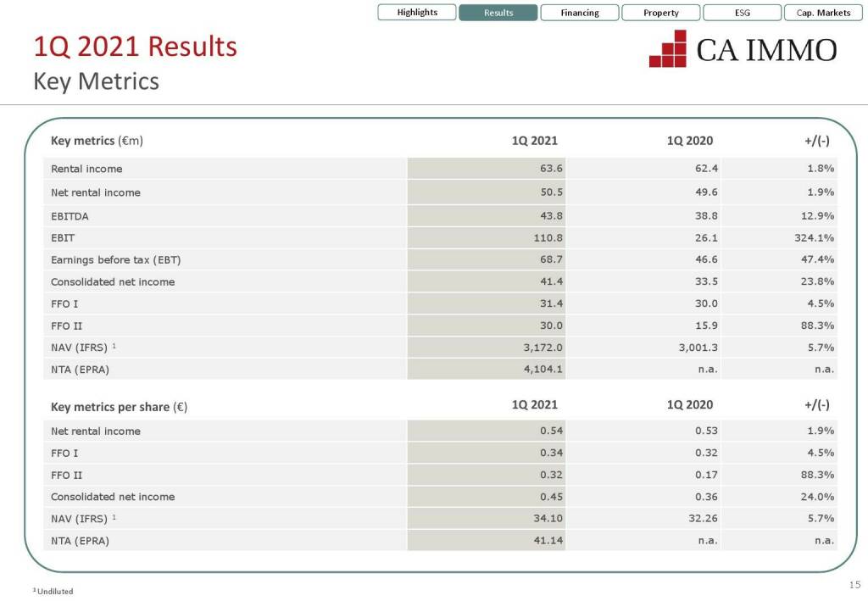The width and height of the screenshot is (868, 601).
Task: Navigate to Cap. Markets tab
Action: [x=823, y=13]
